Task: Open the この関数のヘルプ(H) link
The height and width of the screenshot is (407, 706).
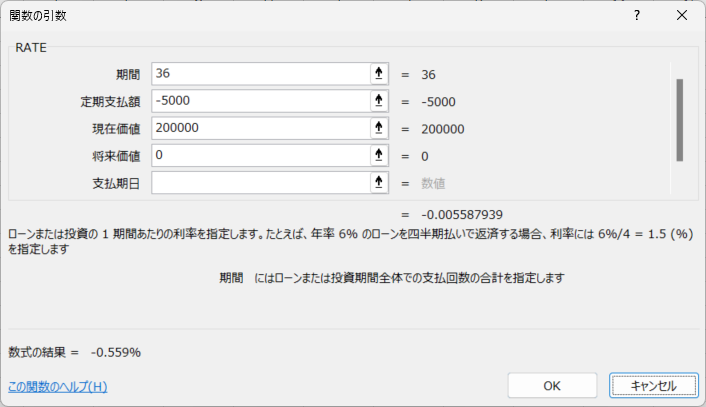Action: [x=57, y=386]
